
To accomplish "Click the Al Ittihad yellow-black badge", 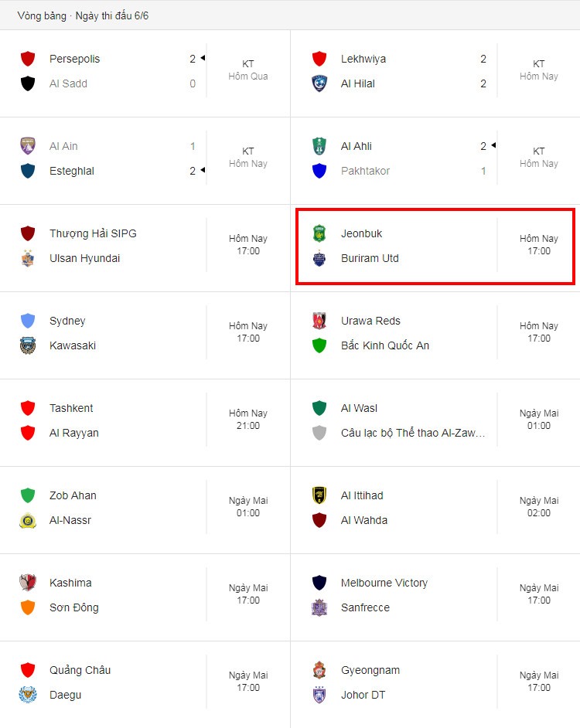I will [x=319, y=495].
